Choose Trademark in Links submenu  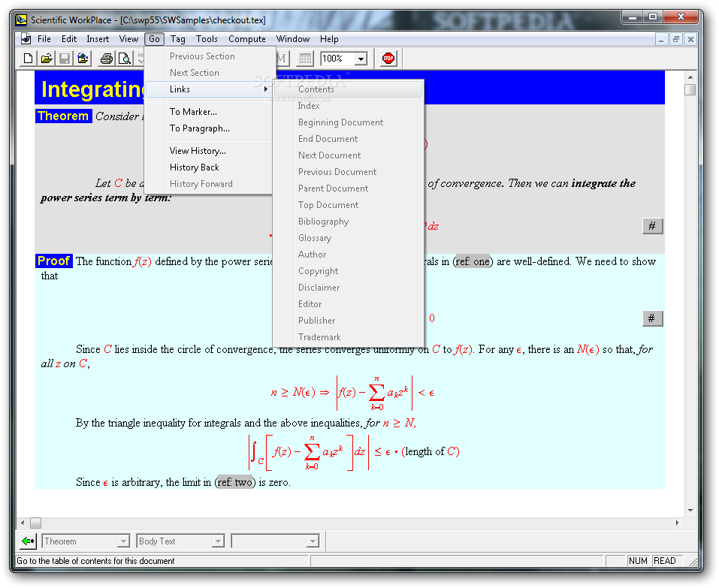tap(348, 336)
